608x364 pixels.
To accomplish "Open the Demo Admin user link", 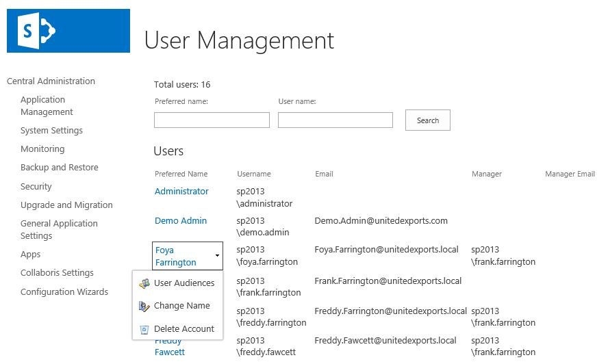I will click(180, 221).
